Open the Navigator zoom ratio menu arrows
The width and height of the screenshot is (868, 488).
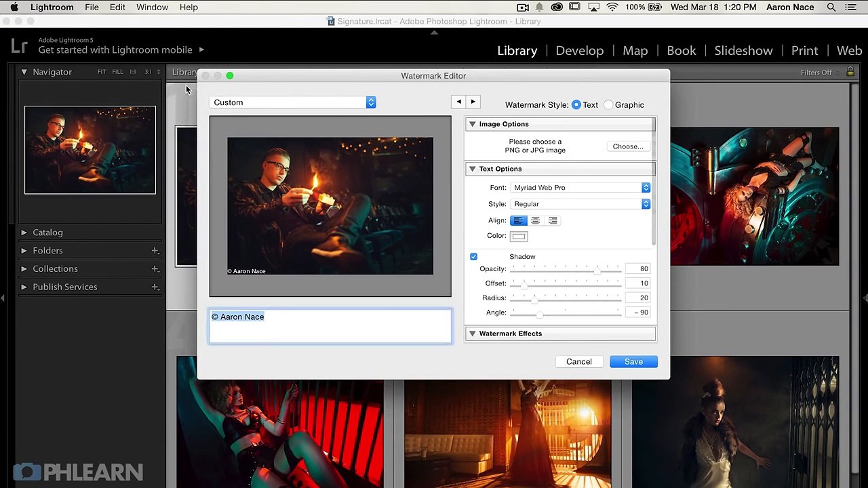click(159, 72)
